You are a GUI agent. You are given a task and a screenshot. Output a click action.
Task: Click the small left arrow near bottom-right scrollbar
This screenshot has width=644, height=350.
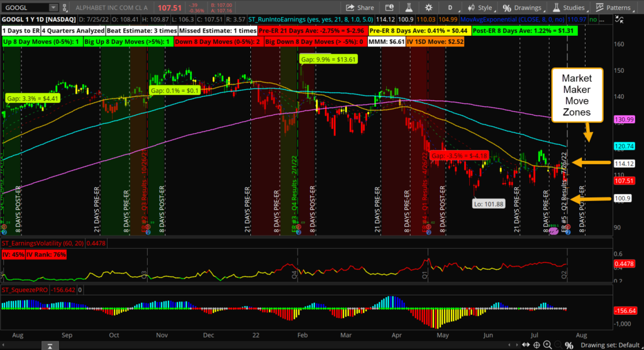click(x=509, y=345)
